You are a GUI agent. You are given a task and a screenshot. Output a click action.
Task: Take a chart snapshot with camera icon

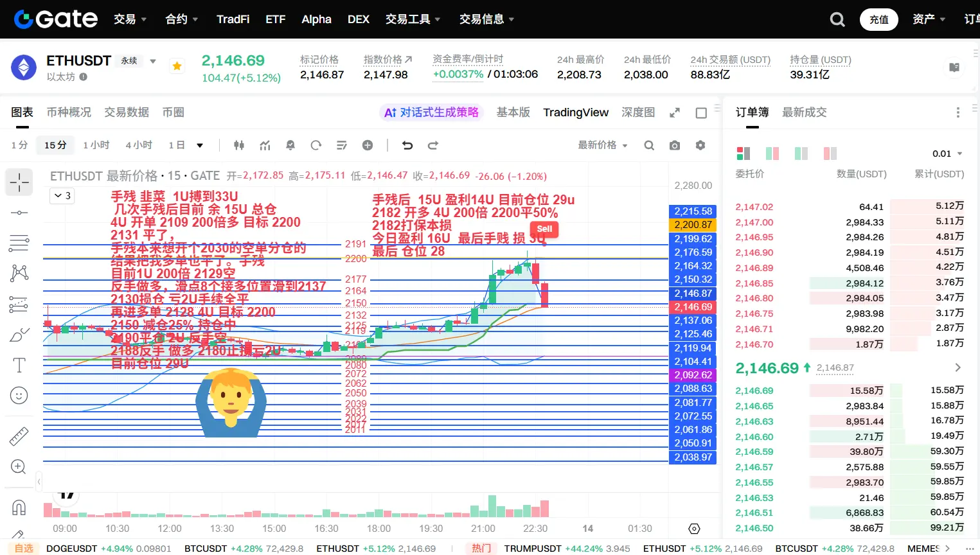pyautogui.click(x=675, y=145)
